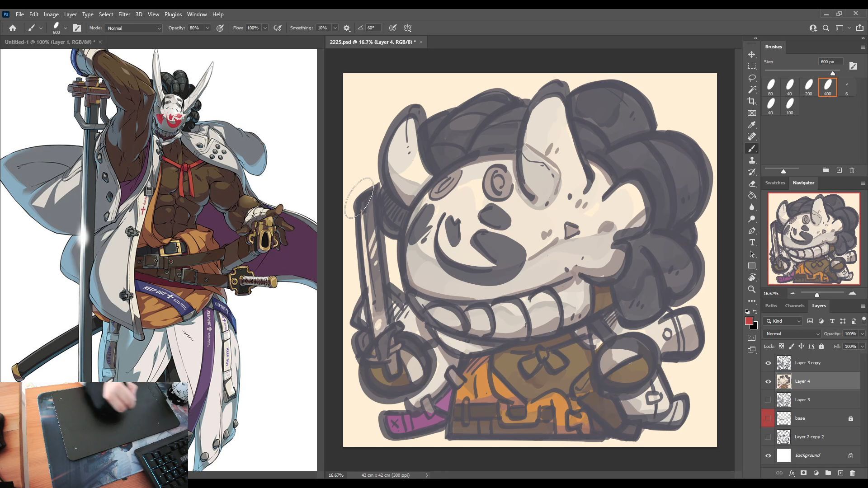Hide Layer 4 visibility eye
Image resolution: width=868 pixels, height=488 pixels.
[x=768, y=381]
